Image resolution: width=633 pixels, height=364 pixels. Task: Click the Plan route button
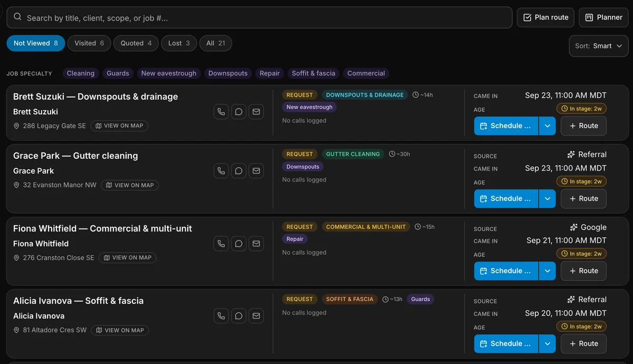[x=546, y=17]
